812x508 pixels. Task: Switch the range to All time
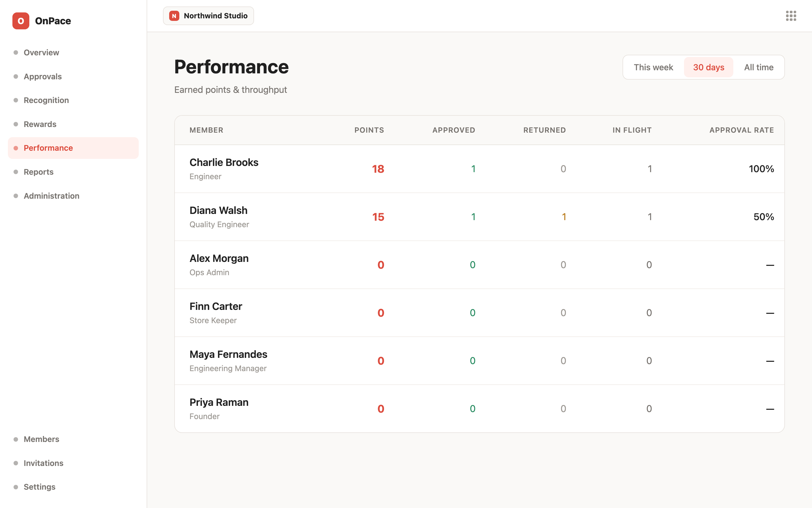point(759,67)
